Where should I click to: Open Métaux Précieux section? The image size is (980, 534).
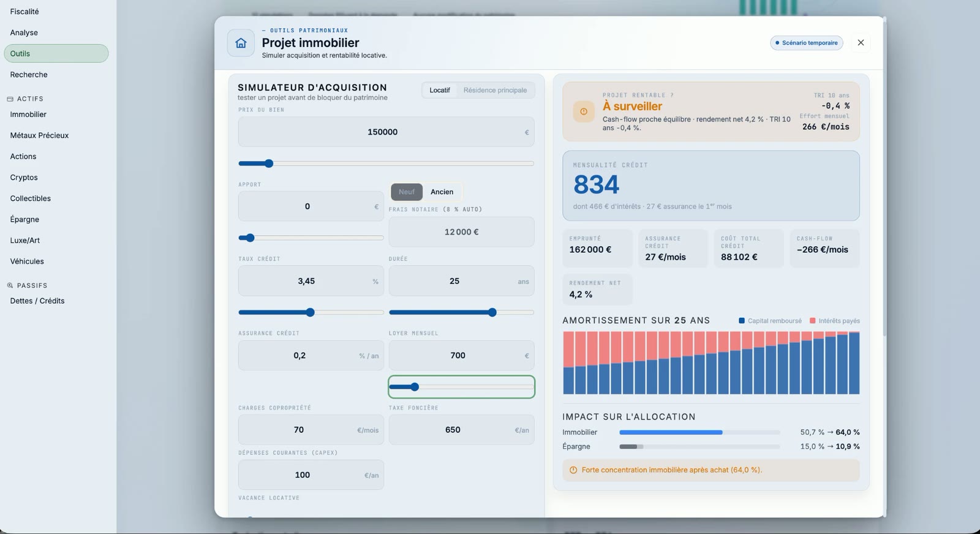(x=39, y=135)
